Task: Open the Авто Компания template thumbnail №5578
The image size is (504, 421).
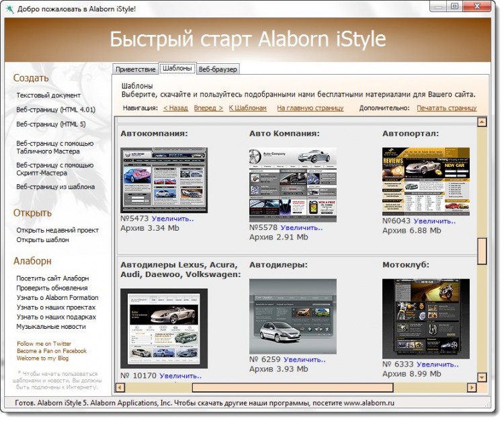Action: pyautogui.click(x=293, y=185)
